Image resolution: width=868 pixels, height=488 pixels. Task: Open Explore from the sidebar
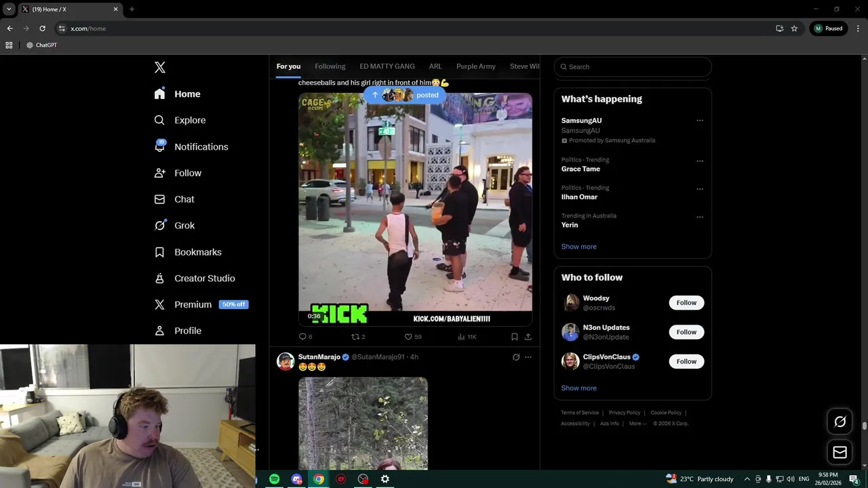[180, 120]
